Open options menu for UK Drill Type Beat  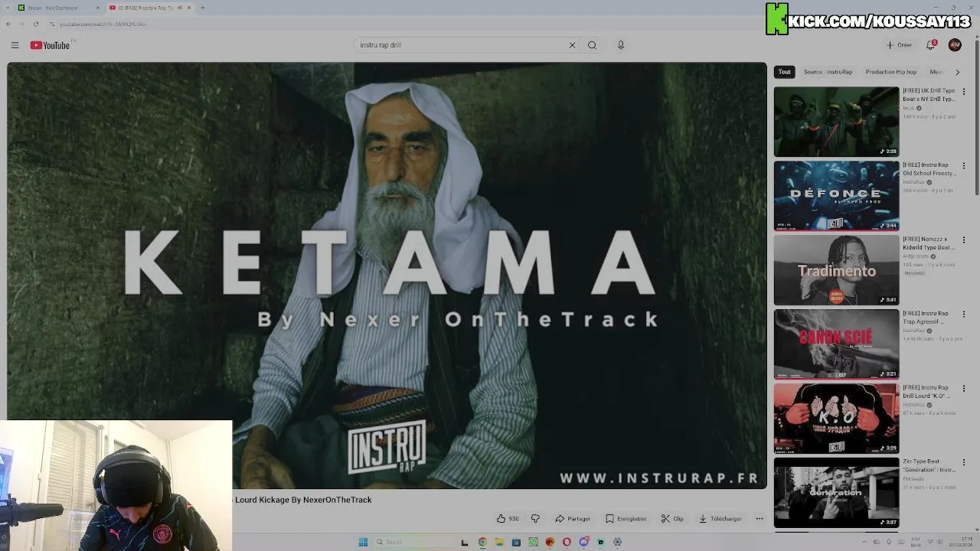pyautogui.click(x=964, y=92)
